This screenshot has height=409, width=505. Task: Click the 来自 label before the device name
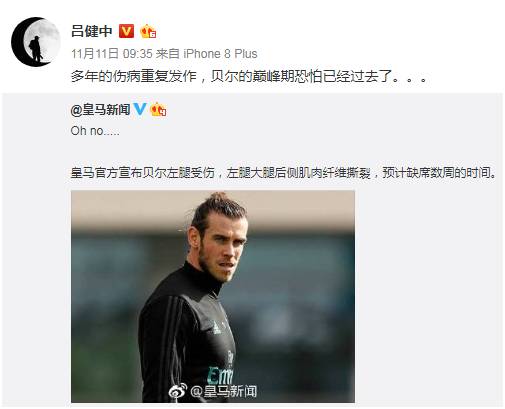click(x=168, y=54)
